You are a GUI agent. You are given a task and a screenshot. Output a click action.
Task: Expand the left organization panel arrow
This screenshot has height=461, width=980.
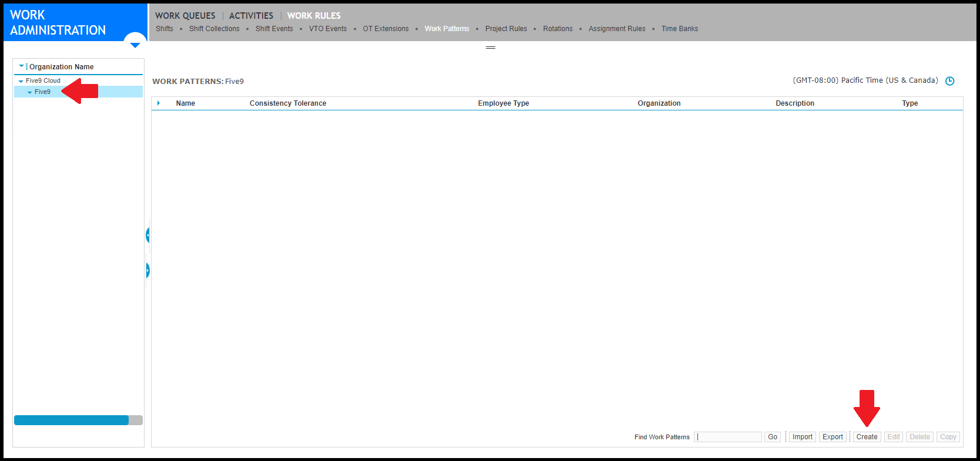pos(147,270)
